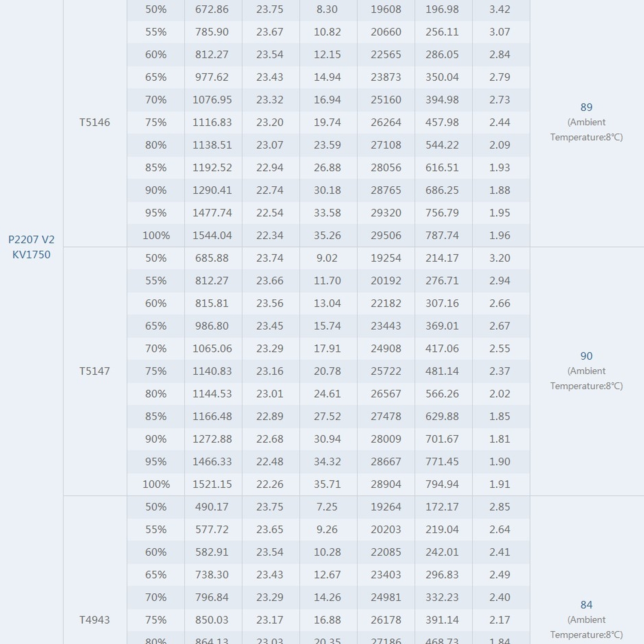Image resolution: width=644 pixels, height=644 pixels.
Task: Click the current value 26.88
Action: (x=327, y=167)
